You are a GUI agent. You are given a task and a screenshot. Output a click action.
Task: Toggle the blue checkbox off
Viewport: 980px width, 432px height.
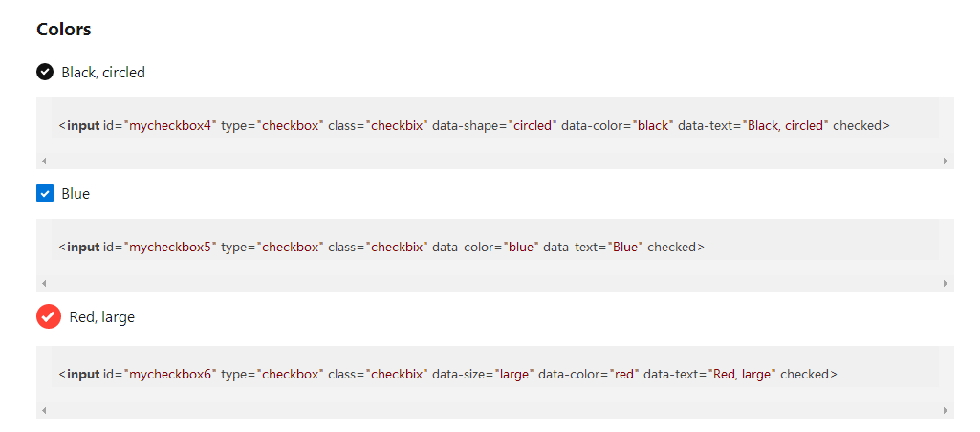pyautogui.click(x=45, y=194)
